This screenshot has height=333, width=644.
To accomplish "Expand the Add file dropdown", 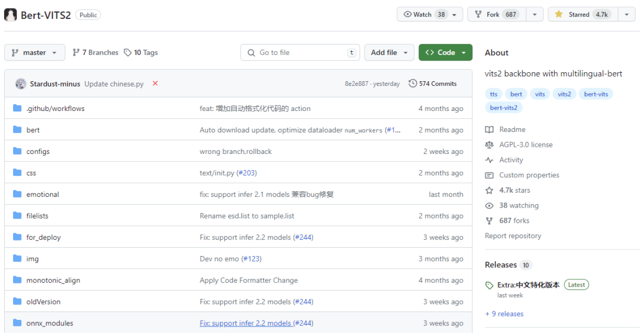I will pos(389,53).
